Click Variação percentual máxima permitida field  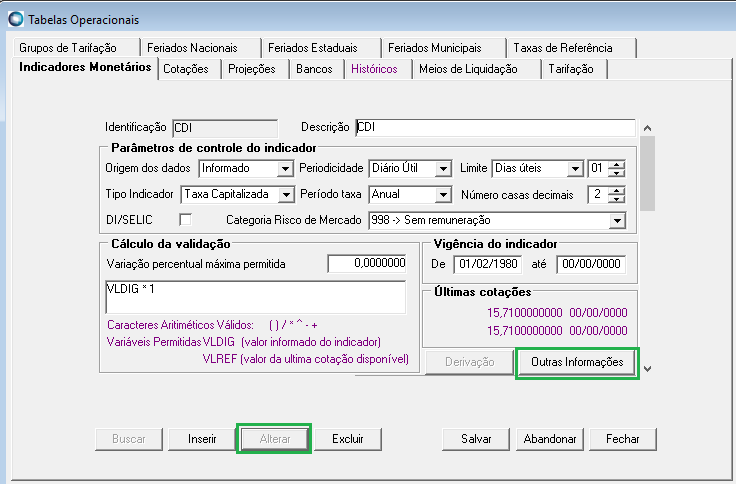(x=367, y=263)
